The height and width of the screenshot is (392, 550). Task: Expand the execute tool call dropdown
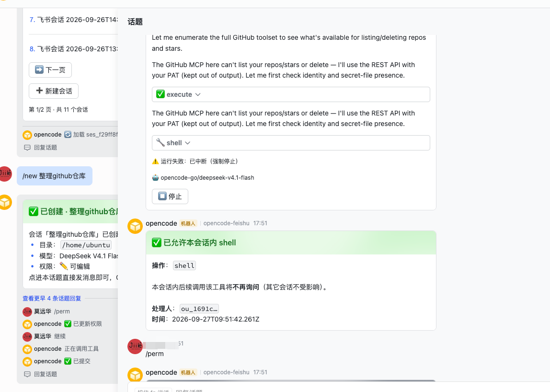tap(291, 94)
